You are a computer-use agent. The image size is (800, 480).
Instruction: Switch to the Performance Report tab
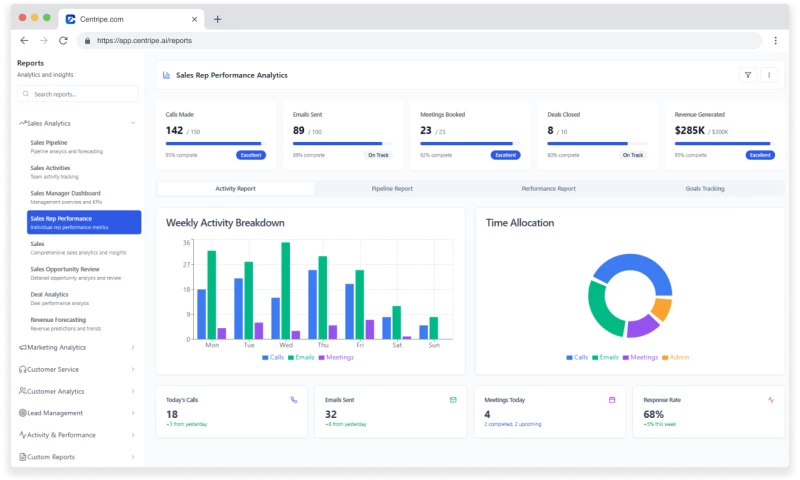pyautogui.click(x=548, y=188)
